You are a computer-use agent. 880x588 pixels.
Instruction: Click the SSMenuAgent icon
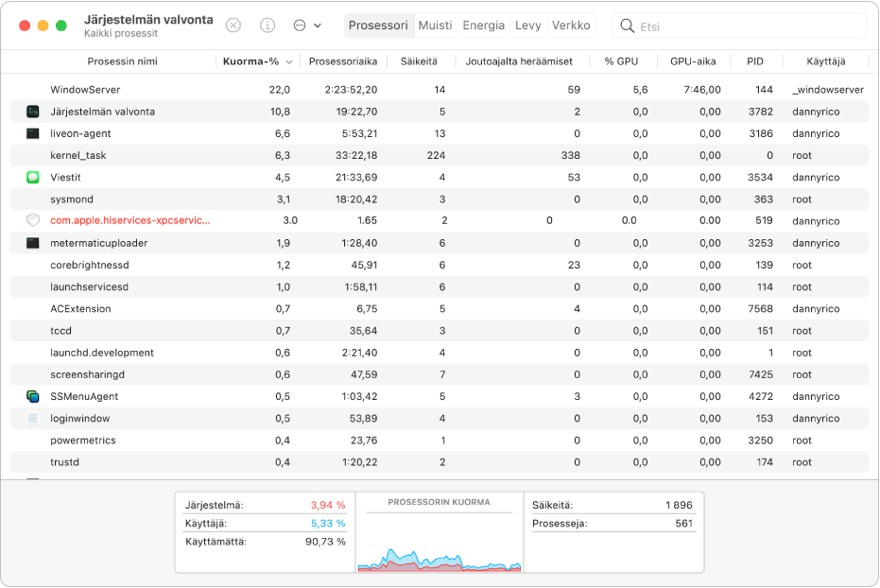[33, 396]
